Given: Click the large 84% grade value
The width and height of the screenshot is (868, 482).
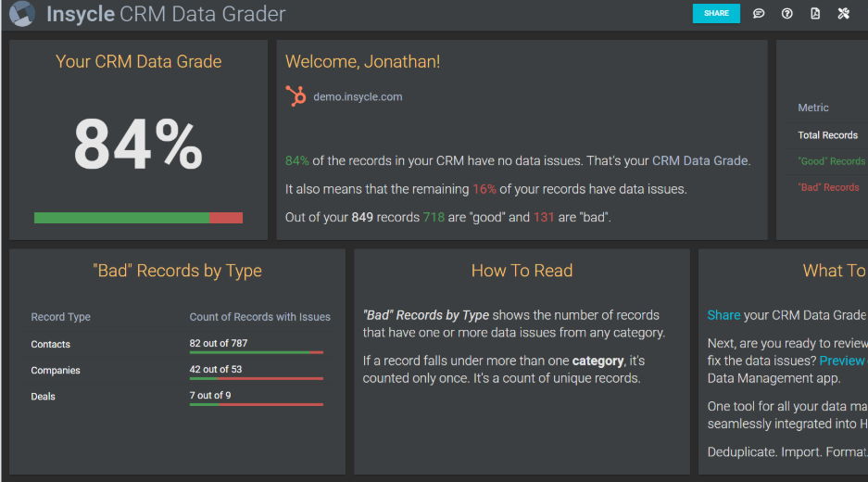Looking at the screenshot, I should click(138, 145).
